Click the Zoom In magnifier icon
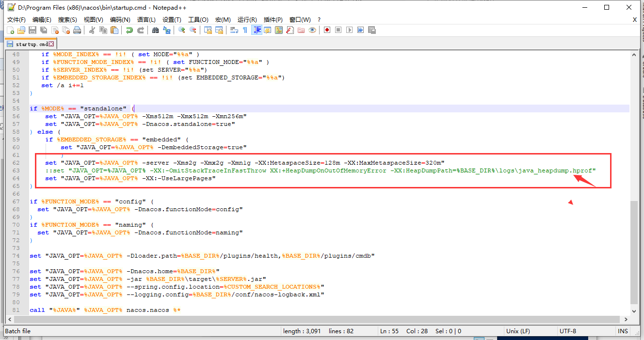Image resolution: width=644 pixels, height=340 pixels. click(x=182, y=30)
